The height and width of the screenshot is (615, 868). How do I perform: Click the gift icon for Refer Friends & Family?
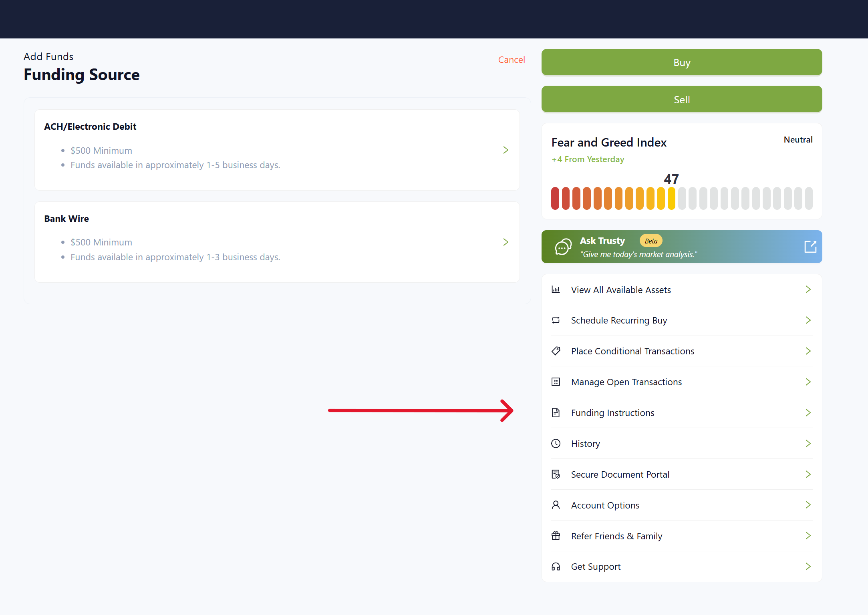[x=556, y=536]
